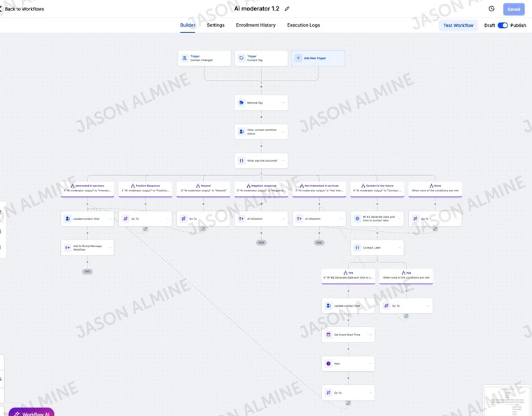Click Add New Trigger
532x416 pixels.
pyautogui.click(x=318, y=58)
